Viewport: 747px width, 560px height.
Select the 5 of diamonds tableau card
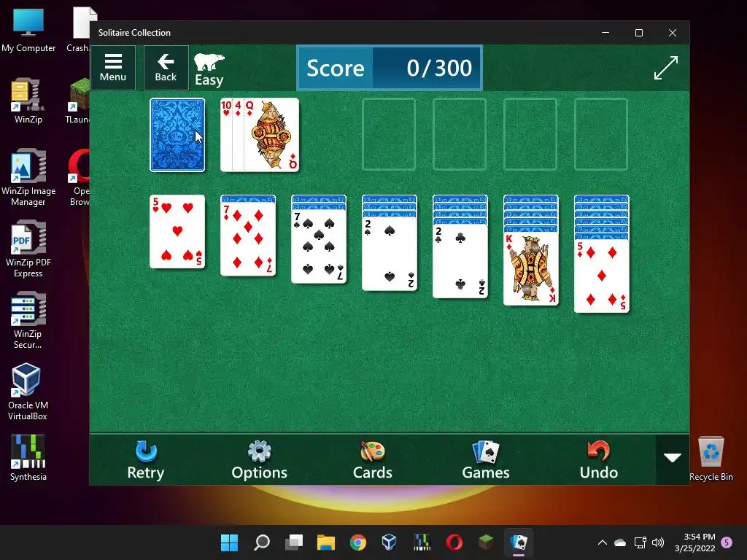click(x=602, y=276)
